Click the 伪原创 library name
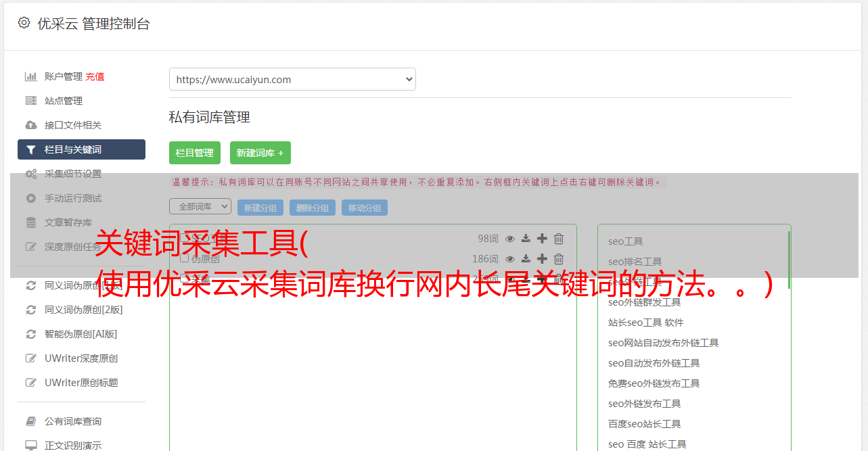This screenshot has height=451, width=868. pyautogui.click(x=206, y=259)
